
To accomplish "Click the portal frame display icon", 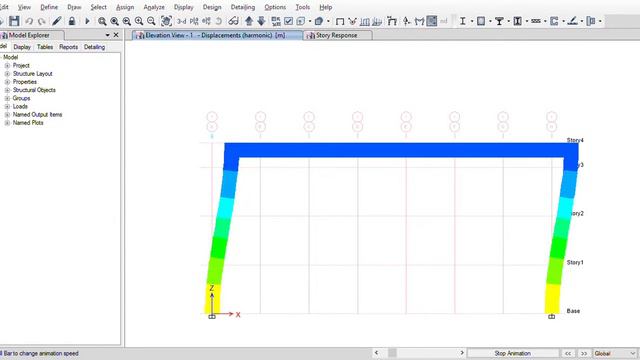I will pos(340,21).
